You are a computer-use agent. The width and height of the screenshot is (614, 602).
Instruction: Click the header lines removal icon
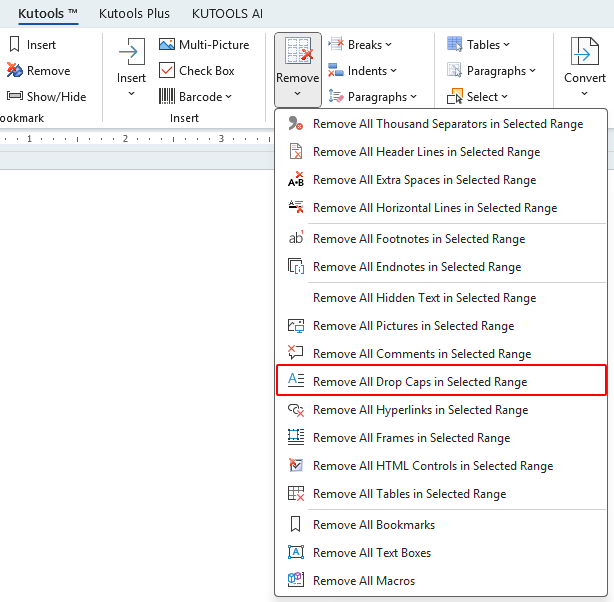coord(296,152)
